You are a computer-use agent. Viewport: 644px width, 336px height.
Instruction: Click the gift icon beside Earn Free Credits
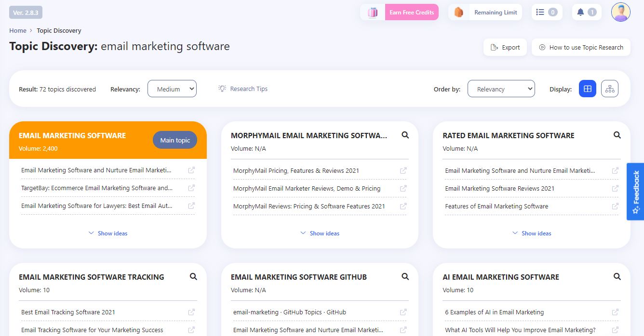pos(372,12)
